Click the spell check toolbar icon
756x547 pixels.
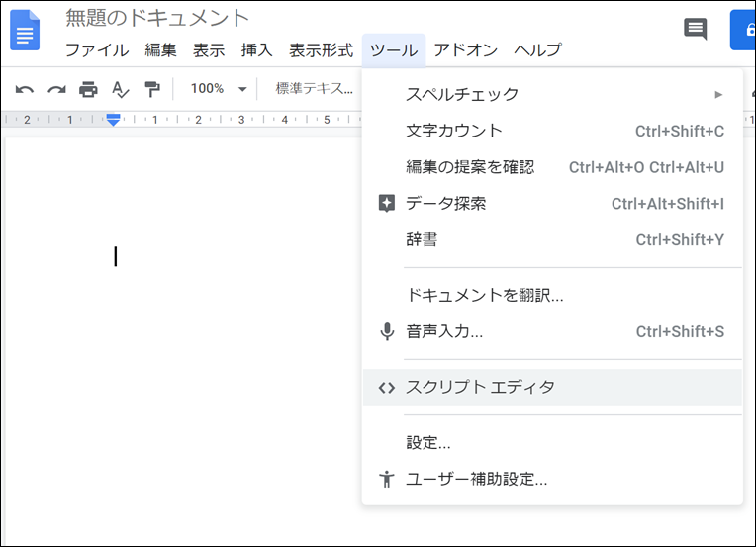tap(120, 90)
